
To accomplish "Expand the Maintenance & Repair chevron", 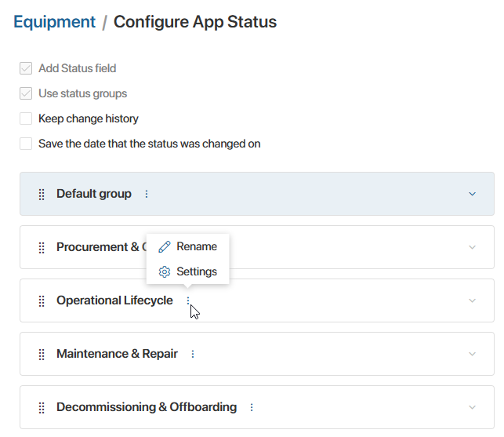I will pyautogui.click(x=472, y=354).
